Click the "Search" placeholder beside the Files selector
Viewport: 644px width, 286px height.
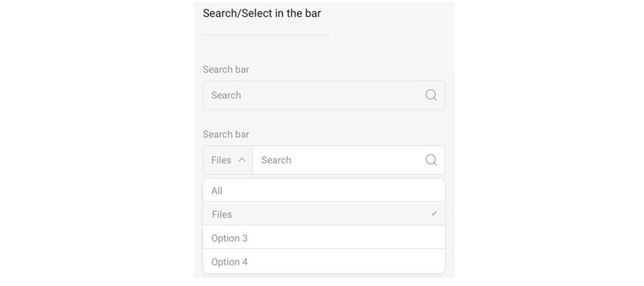276,160
